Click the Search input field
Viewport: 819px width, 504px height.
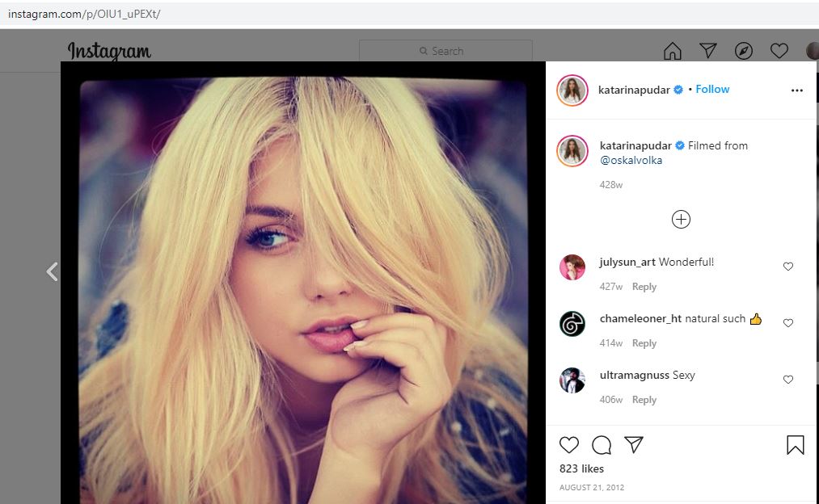(x=445, y=51)
